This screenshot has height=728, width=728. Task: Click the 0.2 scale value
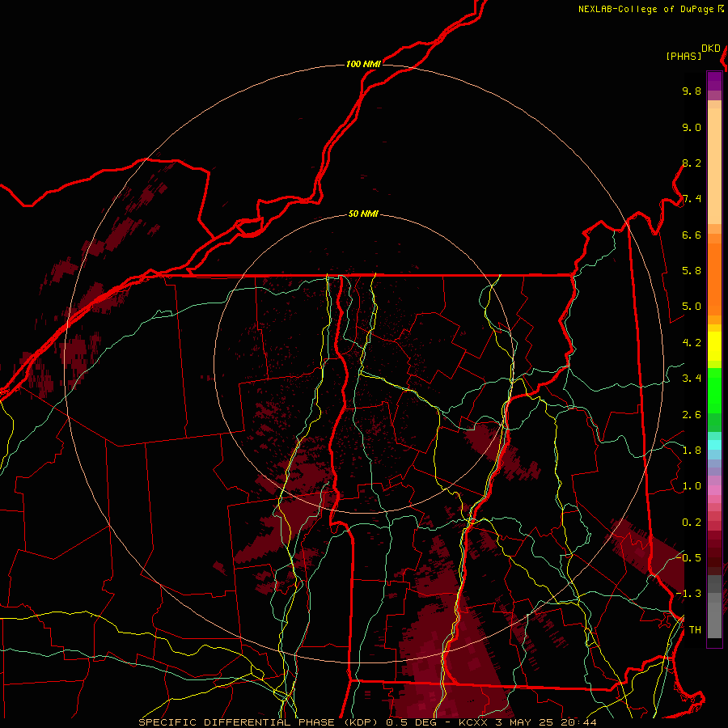tap(692, 523)
